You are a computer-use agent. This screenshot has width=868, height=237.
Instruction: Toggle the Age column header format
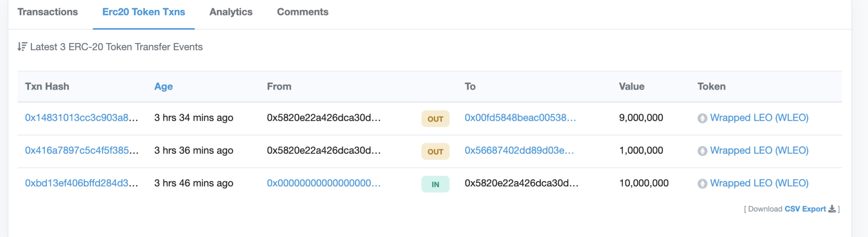[x=163, y=86]
